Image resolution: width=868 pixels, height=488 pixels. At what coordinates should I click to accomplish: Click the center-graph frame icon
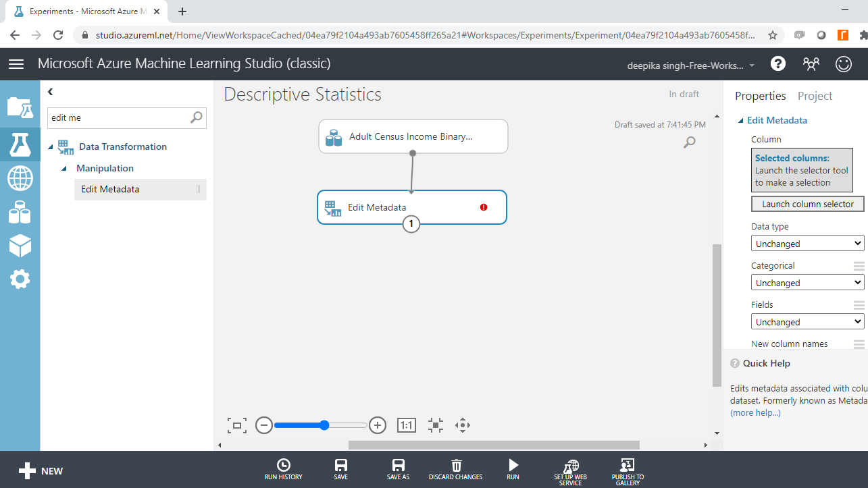435,425
